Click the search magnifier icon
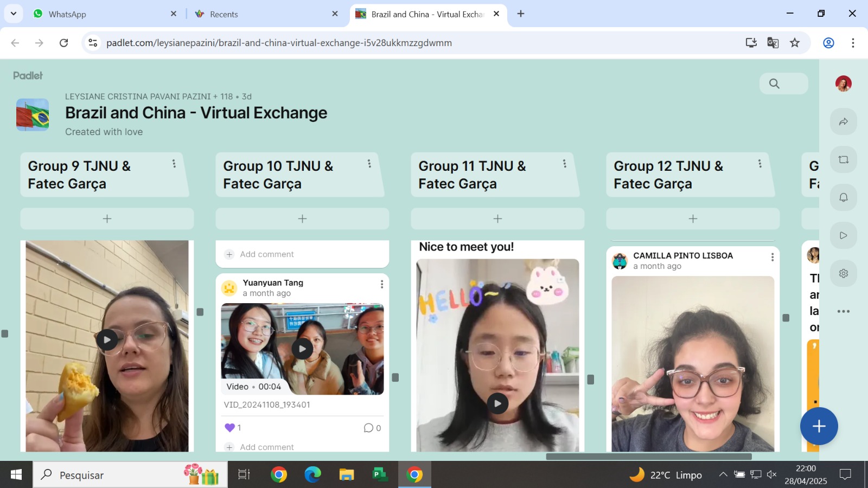Image resolution: width=868 pixels, height=488 pixels. tap(774, 84)
